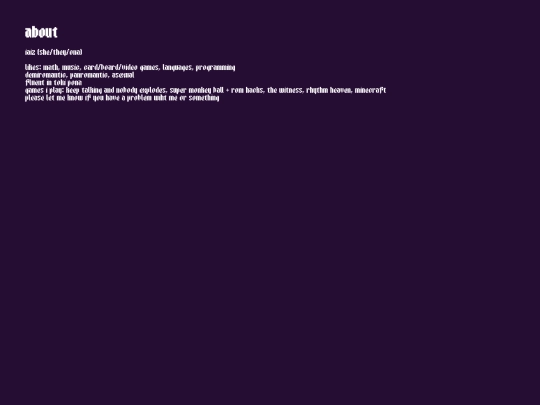The height and width of the screenshot is (405, 540).
Task: Click the word "math" in likes
Action: coord(51,67)
